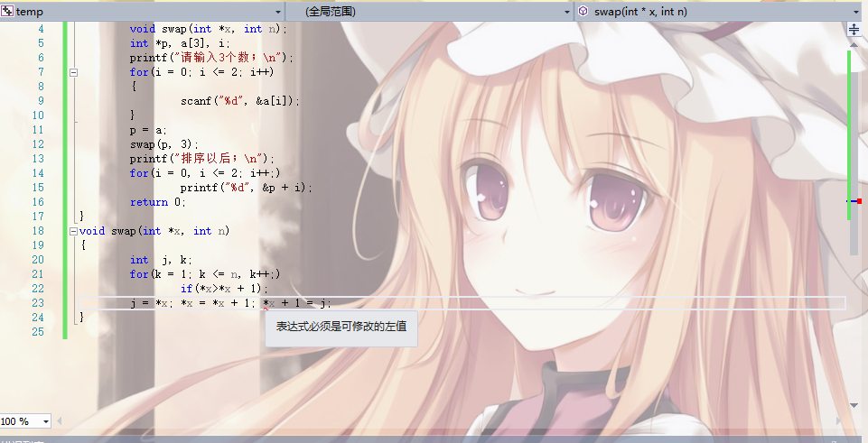Click the vertical scrollbar down arrow

tap(854, 405)
